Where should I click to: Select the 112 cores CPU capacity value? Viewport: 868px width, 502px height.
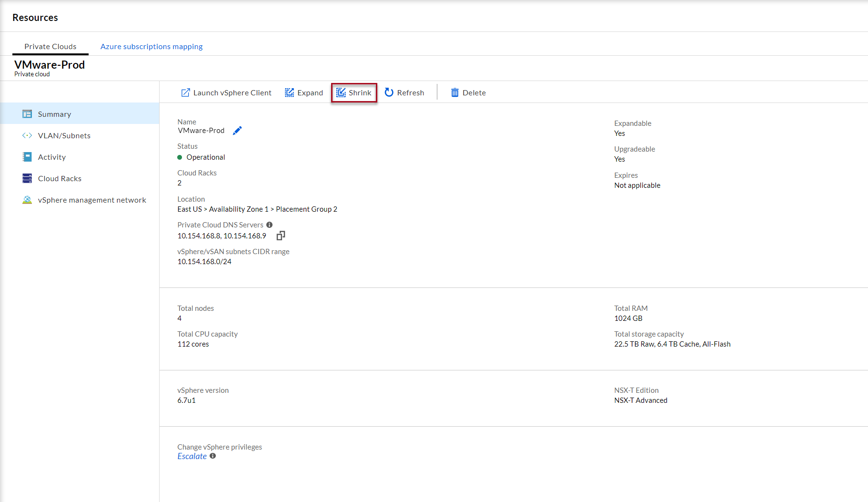pyautogui.click(x=193, y=344)
